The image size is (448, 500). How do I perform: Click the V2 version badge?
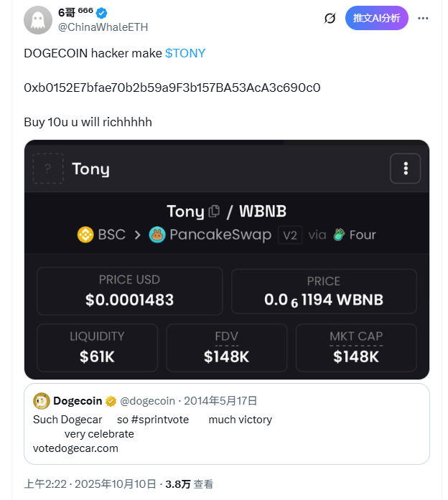[x=289, y=235]
